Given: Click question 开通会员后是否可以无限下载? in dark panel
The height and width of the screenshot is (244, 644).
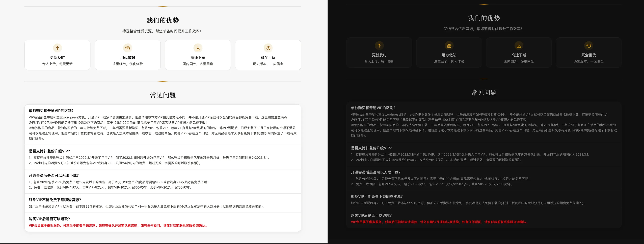Looking at the screenshot, I should point(376,172).
